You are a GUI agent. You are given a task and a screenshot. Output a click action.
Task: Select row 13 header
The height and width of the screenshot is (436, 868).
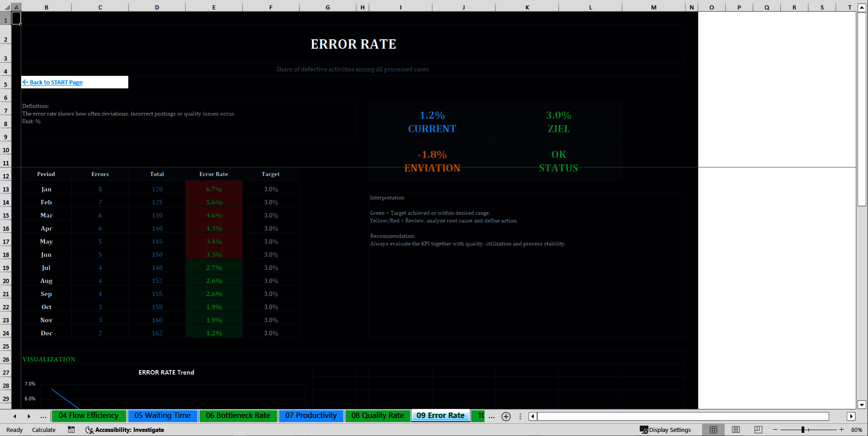(x=6, y=189)
